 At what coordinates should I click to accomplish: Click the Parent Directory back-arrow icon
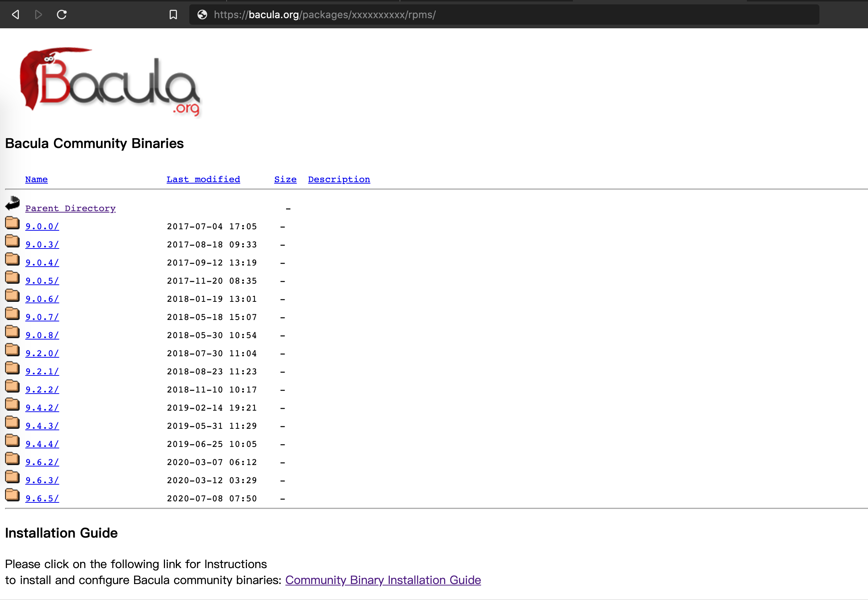point(12,204)
